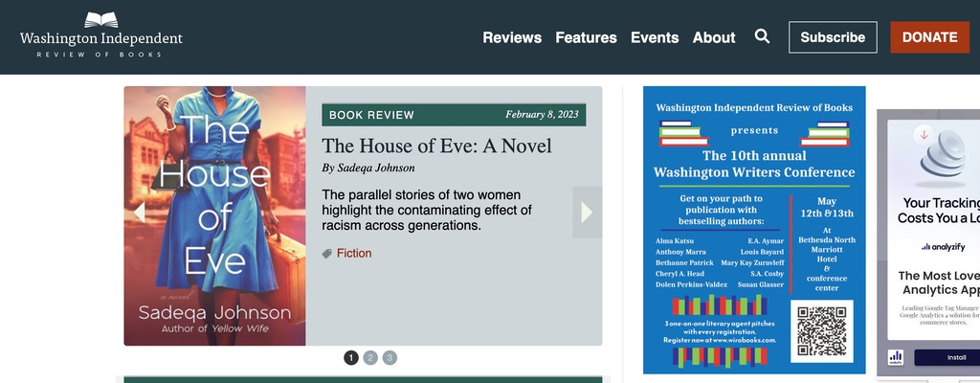Open the About menu
The width and height of the screenshot is (980, 383).
coord(714,37)
